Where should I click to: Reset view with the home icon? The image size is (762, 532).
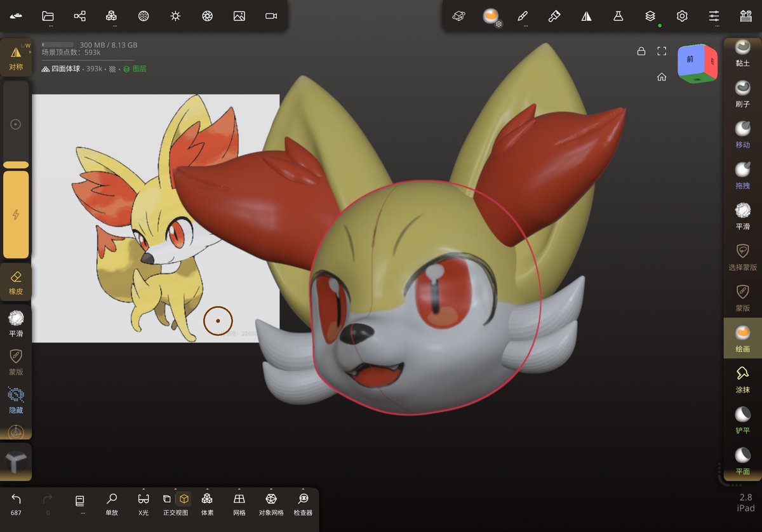click(x=662, y=77)
